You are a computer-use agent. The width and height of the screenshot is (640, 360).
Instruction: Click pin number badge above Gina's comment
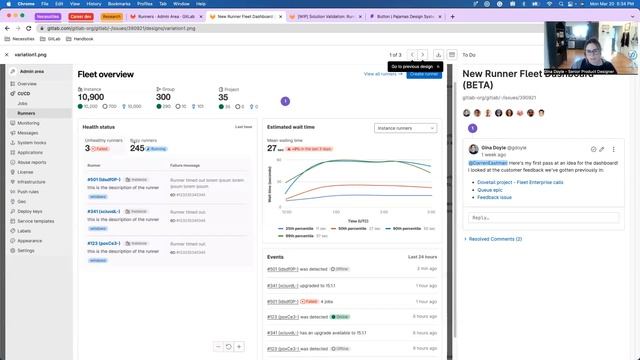coord(472,128)
